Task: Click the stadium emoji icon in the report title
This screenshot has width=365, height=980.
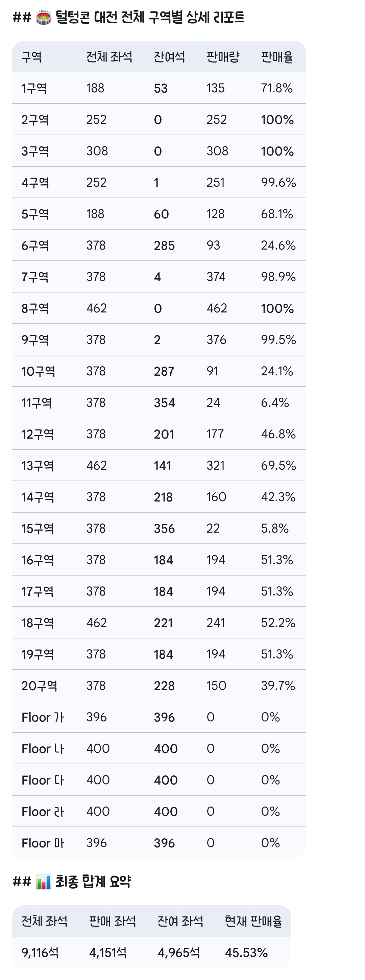Action: pyautogui.click(x=43, y=18)
